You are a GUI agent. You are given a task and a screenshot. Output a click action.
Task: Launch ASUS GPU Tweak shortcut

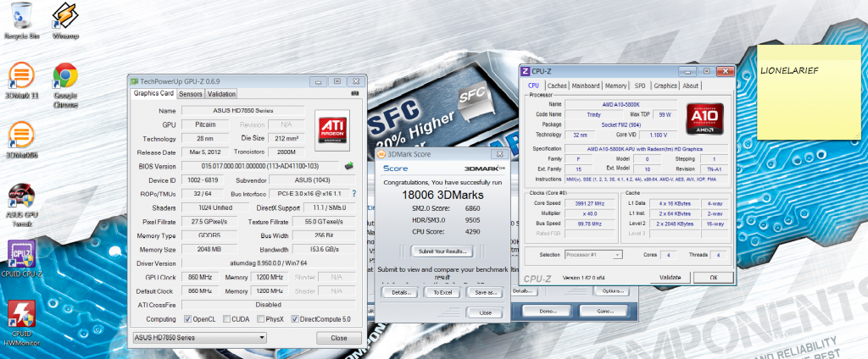click(x=21, y=205)
